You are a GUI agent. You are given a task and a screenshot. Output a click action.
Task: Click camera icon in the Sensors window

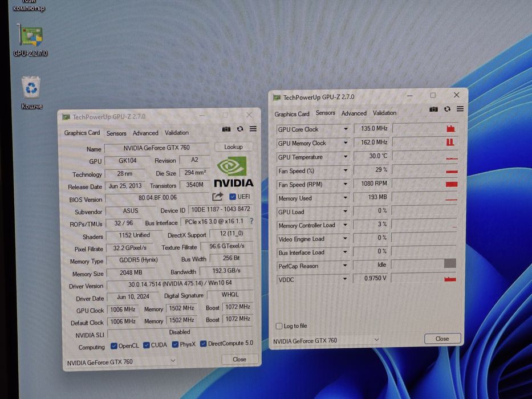(x=433, y=109)
